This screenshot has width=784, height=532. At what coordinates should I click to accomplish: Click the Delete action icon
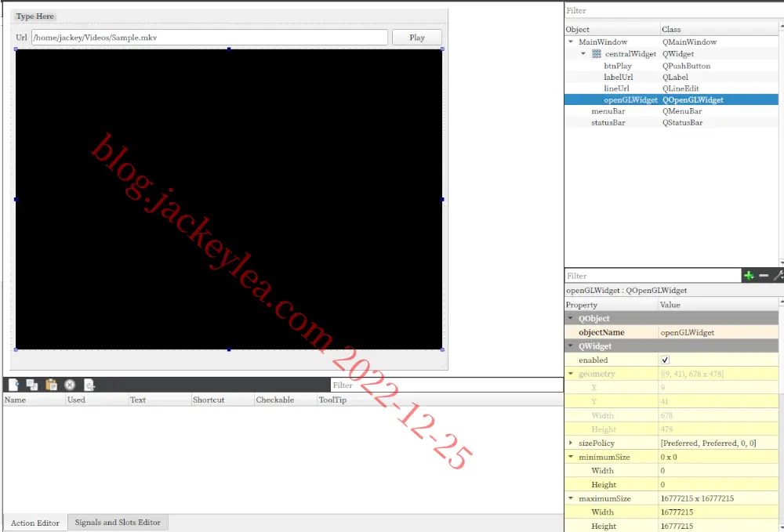pyautogui.click(x=70, y=385)
